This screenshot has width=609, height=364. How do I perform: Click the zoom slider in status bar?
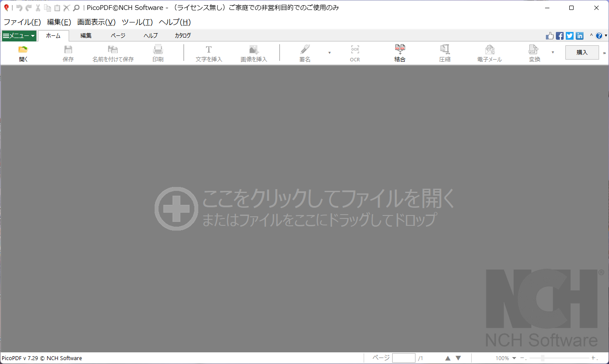tap(559, 358)
